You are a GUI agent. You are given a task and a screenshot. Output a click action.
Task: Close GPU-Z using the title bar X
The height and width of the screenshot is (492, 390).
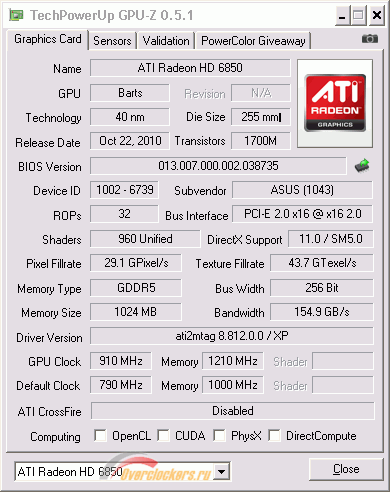377,15
